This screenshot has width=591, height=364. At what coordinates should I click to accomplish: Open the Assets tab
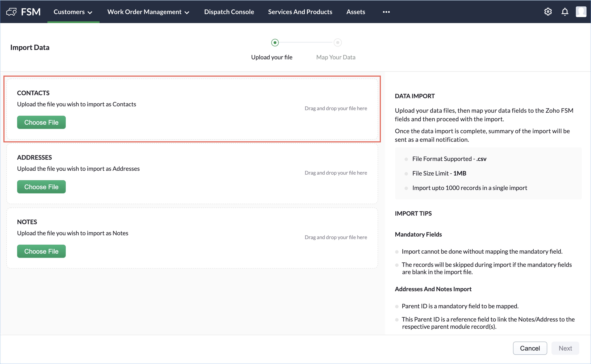355,12
